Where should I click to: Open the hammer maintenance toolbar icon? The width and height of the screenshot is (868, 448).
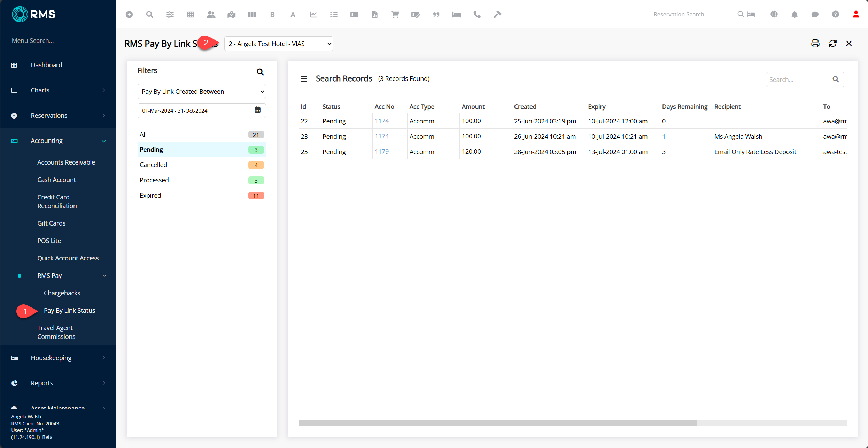(497, 14)
